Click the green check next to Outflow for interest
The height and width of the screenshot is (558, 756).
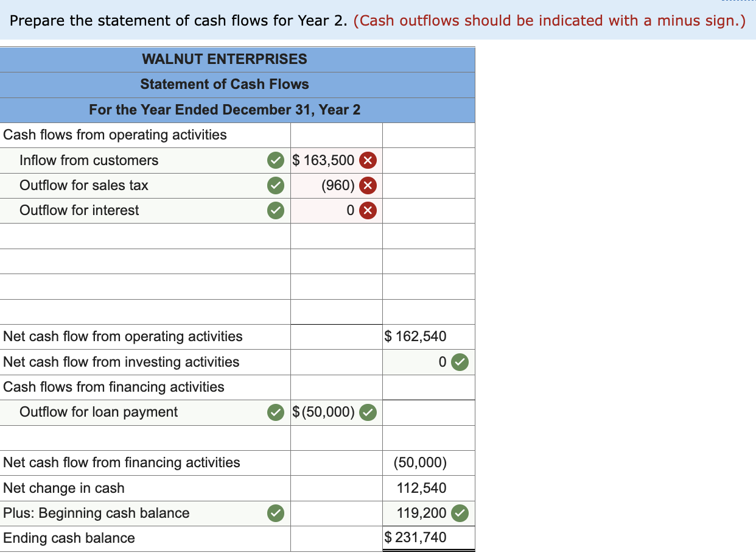tap(276, 210)
